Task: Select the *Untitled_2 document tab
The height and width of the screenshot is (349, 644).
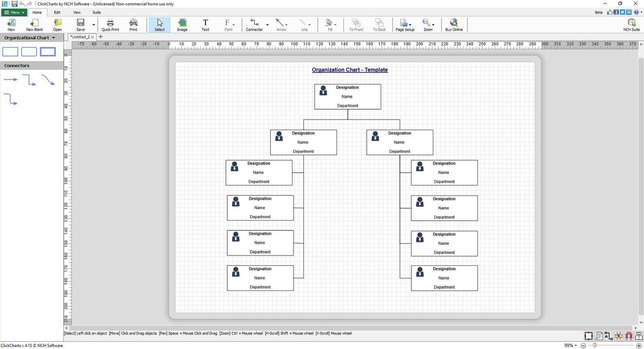Action: click(80, 37)
